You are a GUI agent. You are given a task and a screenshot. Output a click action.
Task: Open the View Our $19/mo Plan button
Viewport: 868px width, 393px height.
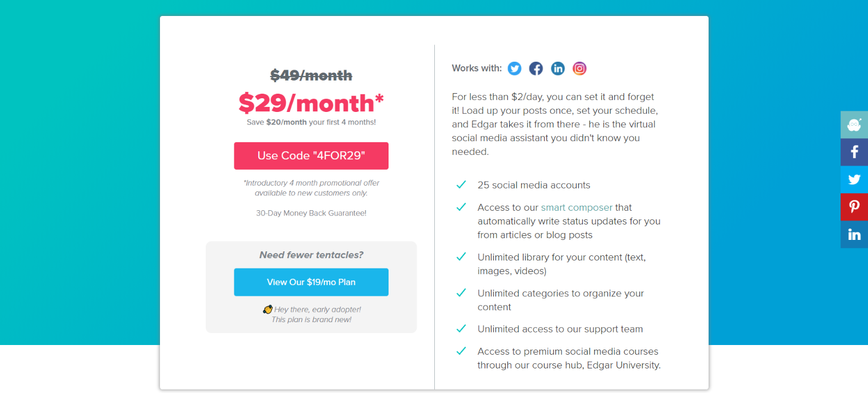click(311, 282)
